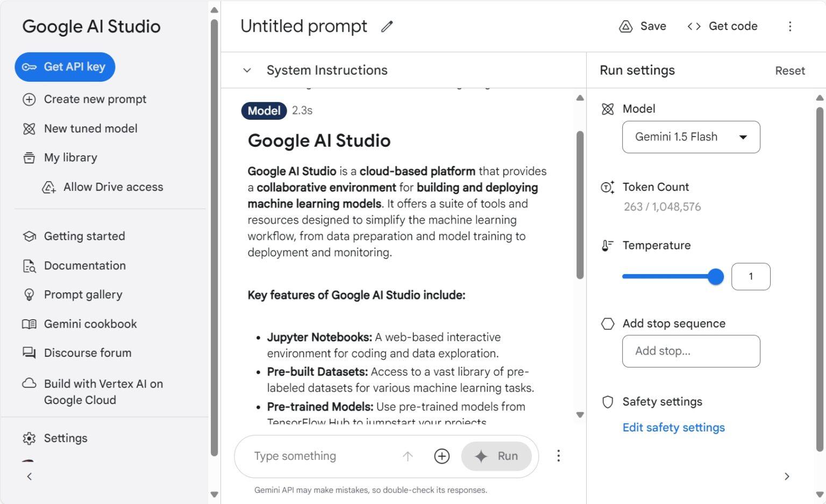This screenshot has width=826, height=504.
Task: Click the Model icon in Run settings
Action: click(x=608, y=109)
